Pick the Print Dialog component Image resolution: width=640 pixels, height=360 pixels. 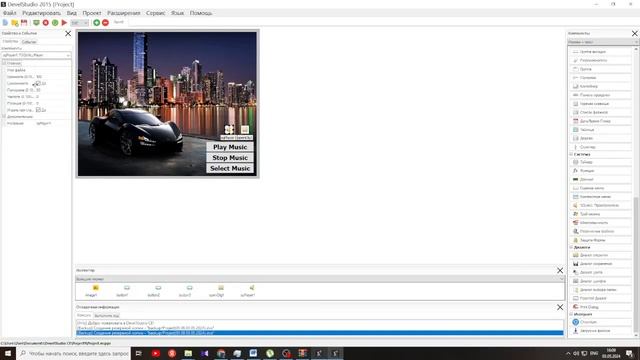click(x=601, y=307)
